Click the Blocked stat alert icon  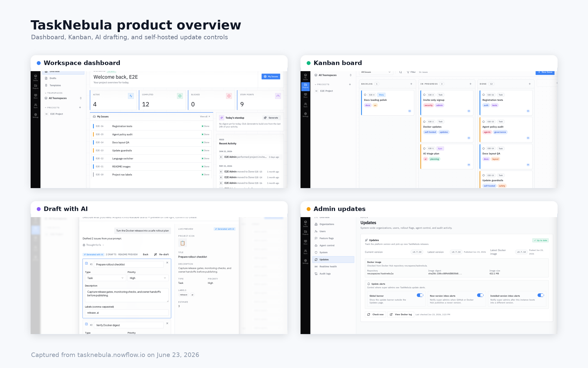click(x=229, y=96)
